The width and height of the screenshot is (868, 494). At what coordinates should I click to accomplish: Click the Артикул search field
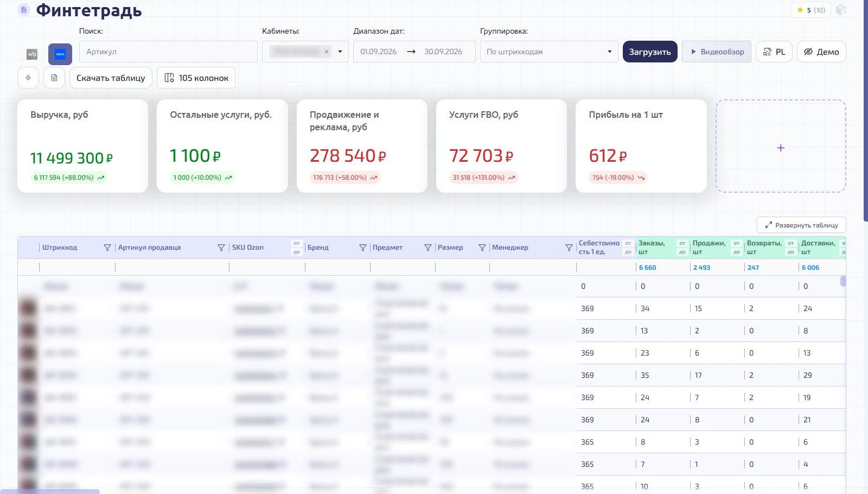[168, 52]
